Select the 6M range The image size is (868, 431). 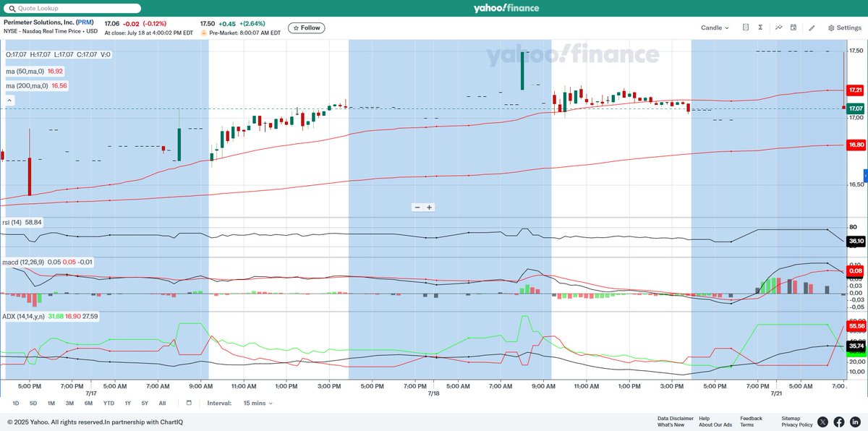coord(88,403)
